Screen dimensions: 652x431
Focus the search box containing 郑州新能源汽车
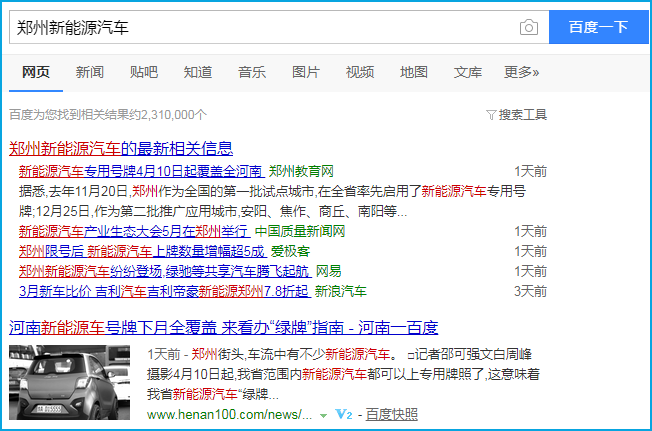(x=279, y=27)
